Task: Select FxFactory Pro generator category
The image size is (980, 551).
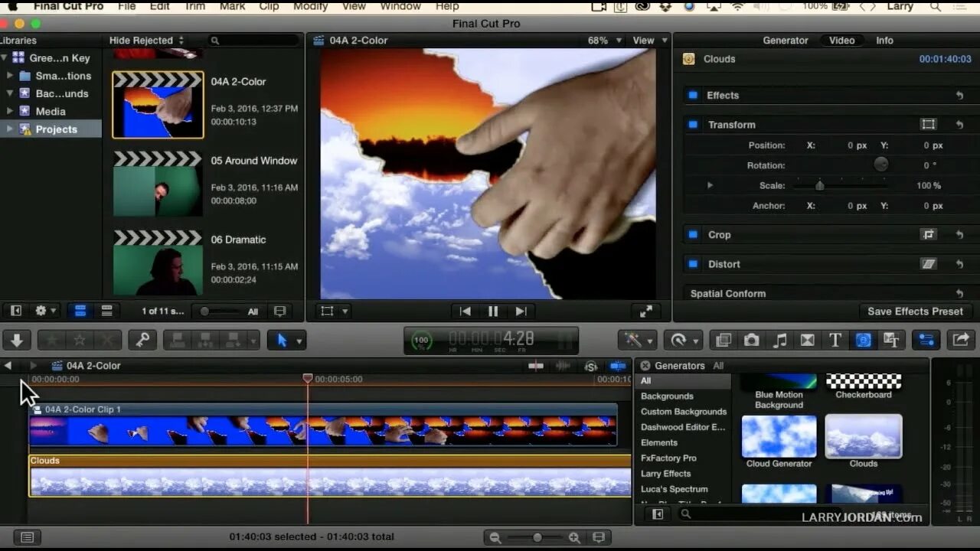Action: 668,458
